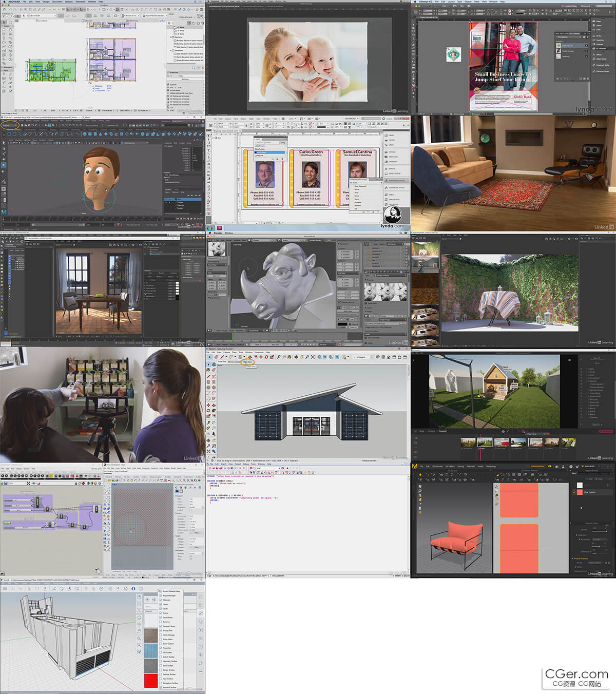Toggle the Properties checkbox in FormIt's panel list
Screen dimensions: 616x694
pyautogui.click(x=161, y=648)
